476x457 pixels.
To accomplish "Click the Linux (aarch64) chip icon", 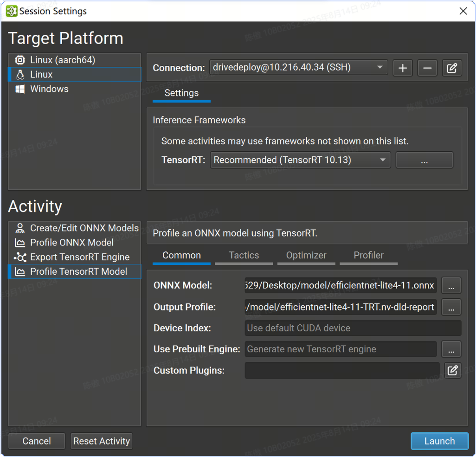I will pos(20,60).
